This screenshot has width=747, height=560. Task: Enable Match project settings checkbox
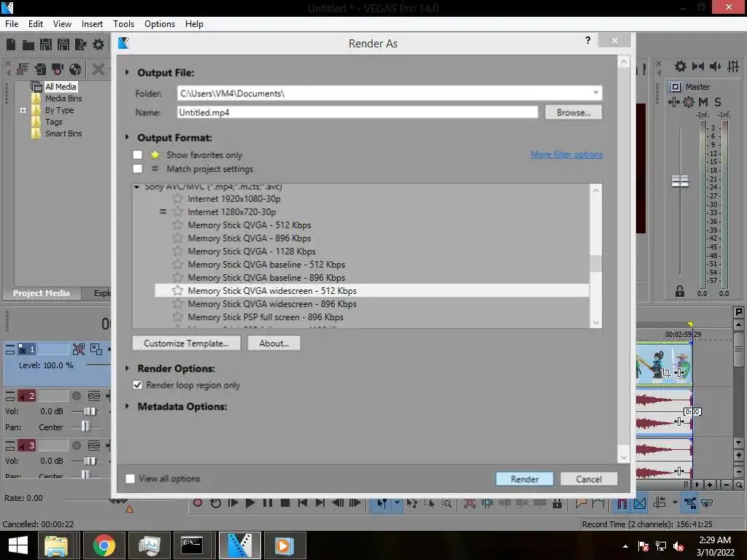[x=138, y=169]
